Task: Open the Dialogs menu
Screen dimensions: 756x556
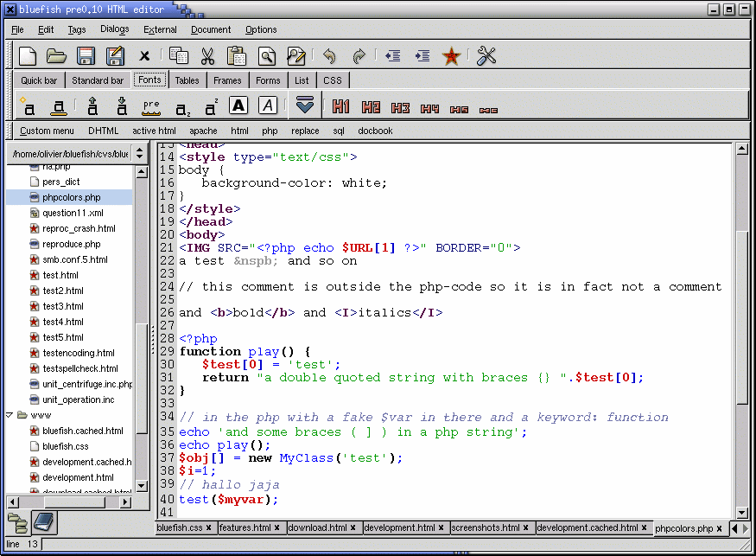Action: [x=115, y=29]
